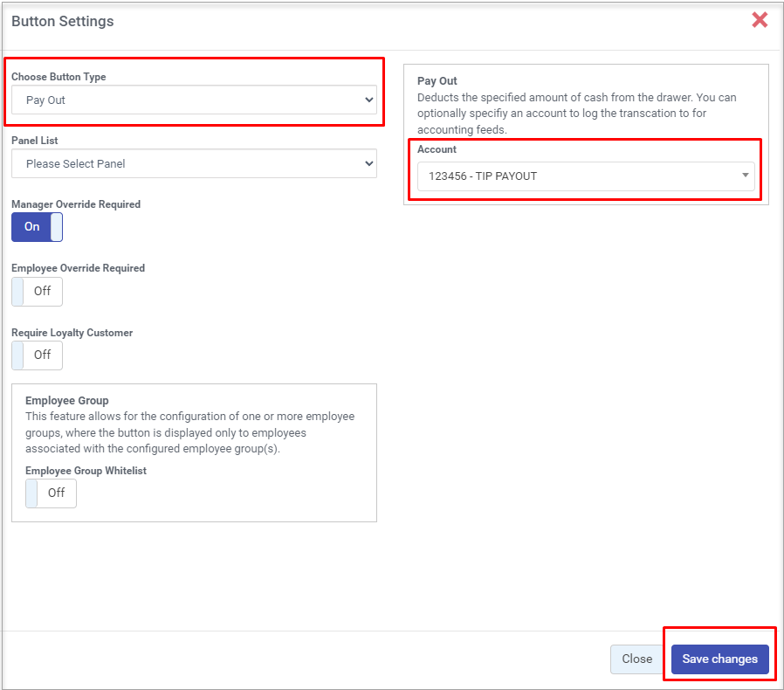
Task: Close the dialog with the red X icon
Action: click(x=760, y=20)
